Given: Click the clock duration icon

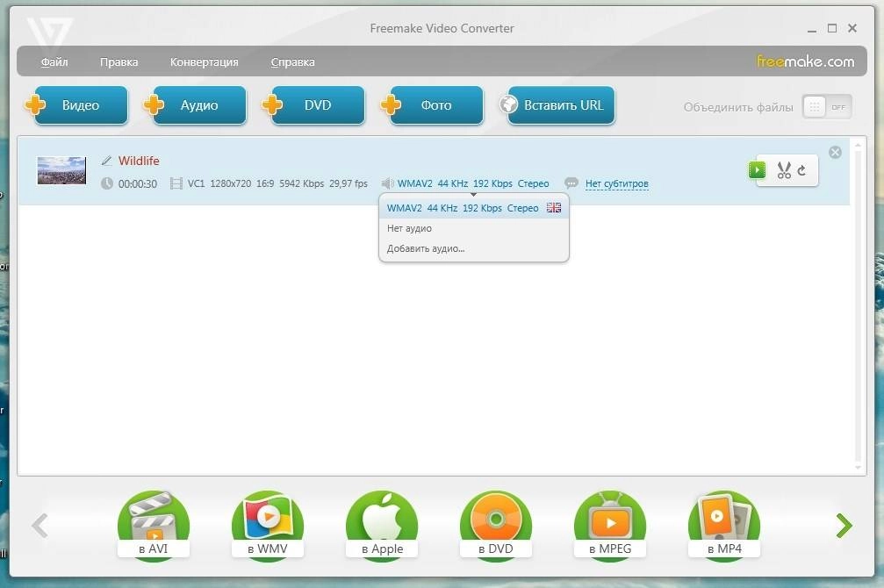Looking at the screenshot, I should 107,183.
